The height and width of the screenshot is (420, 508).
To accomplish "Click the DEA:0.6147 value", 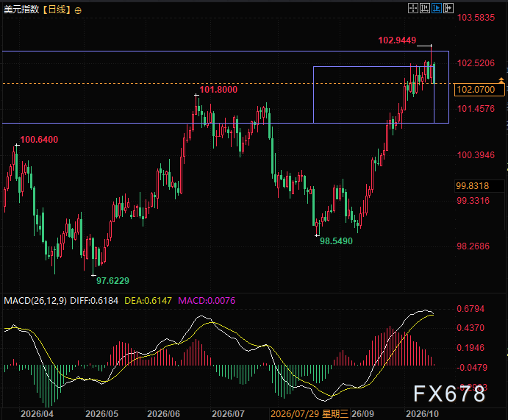I will pyautogui.click(x=148, y=301).
